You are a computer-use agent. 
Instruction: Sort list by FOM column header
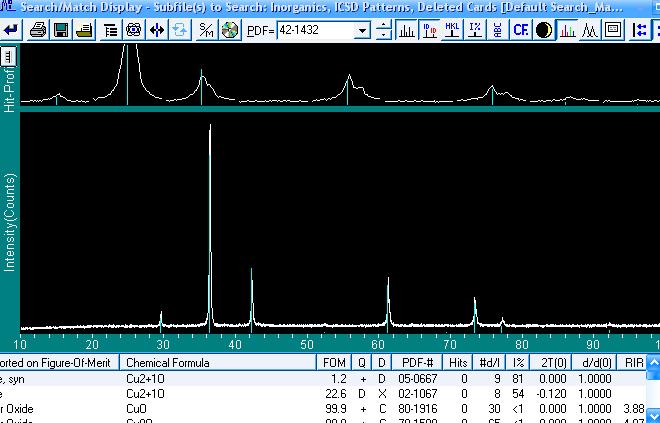pyautogui.click(x=332, y=362)
